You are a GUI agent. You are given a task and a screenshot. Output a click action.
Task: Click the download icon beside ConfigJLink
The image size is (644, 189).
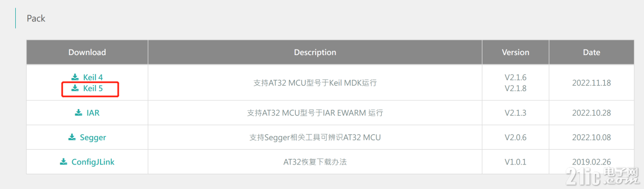(64, 161)
